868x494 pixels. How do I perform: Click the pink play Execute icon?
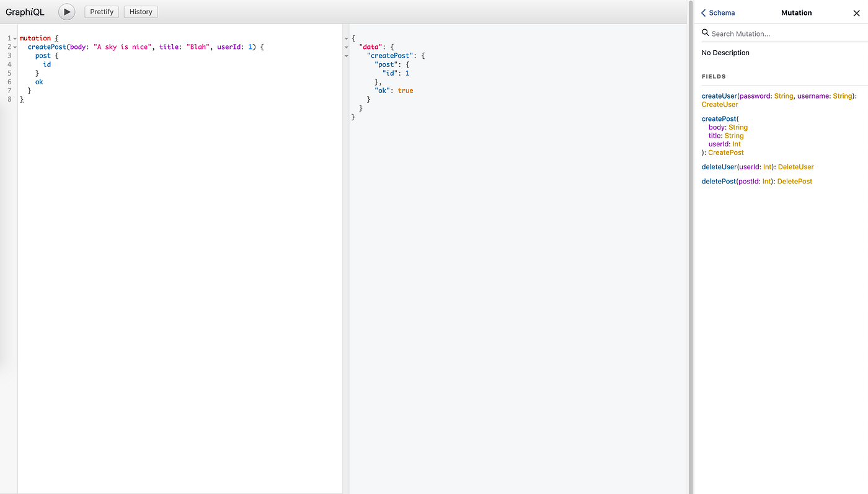tap(66, 11)
